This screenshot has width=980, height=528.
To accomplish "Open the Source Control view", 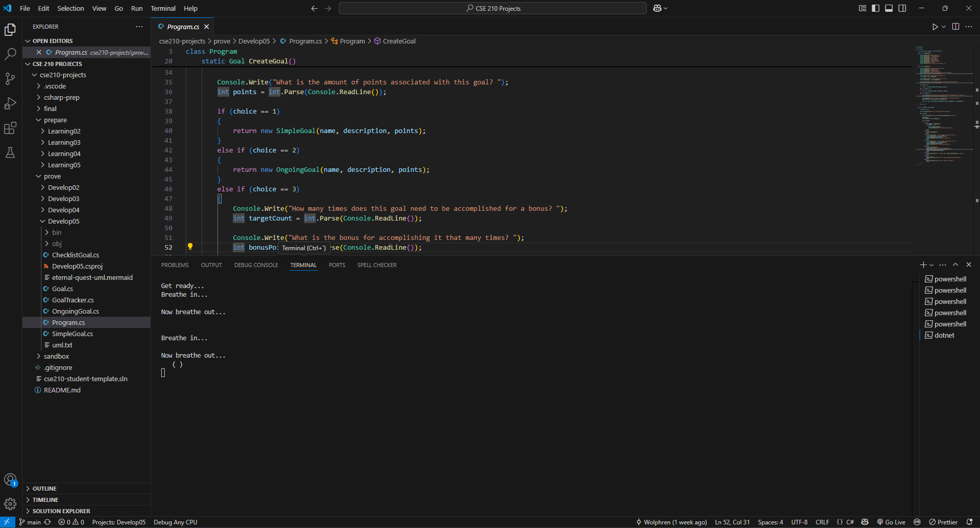I will click(10, 79).
